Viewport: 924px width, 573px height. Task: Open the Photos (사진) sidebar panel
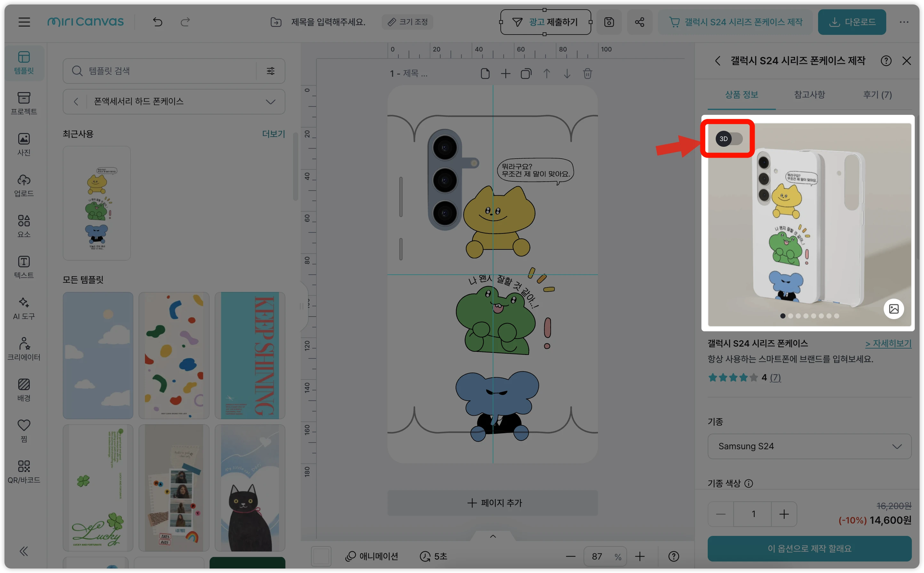(x=24, y=144)
